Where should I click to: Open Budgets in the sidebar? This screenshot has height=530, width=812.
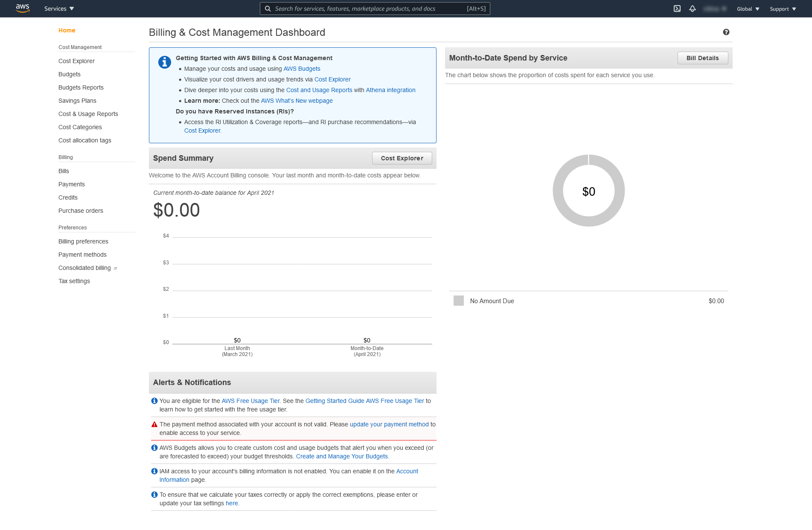(70, 74)
